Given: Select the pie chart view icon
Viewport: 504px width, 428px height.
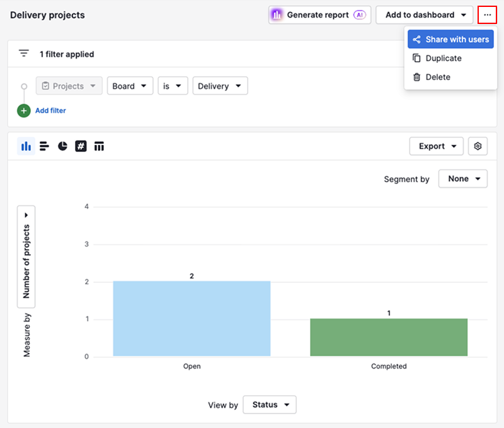Looking at the screenshot, I should pyautogui.click(x=62, y=146).
